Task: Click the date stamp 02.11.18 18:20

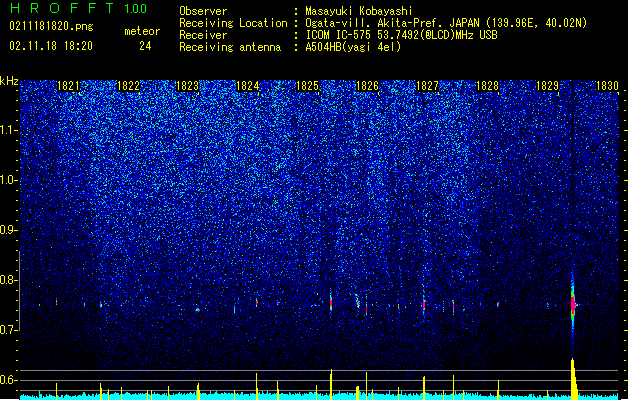Action: point(51,46)
